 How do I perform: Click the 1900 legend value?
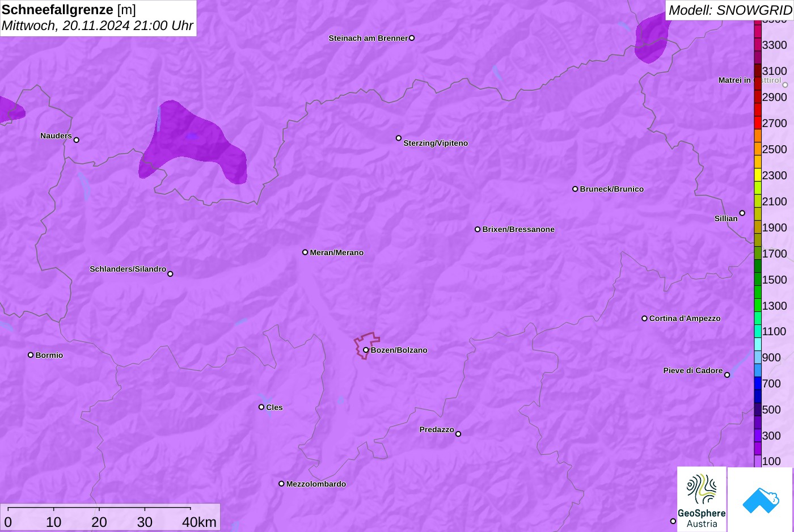774,227
